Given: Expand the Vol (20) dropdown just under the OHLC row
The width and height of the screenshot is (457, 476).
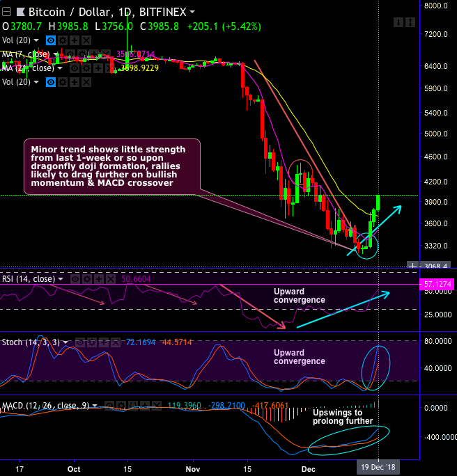Looking at the screenshot, I should (36, 40).
